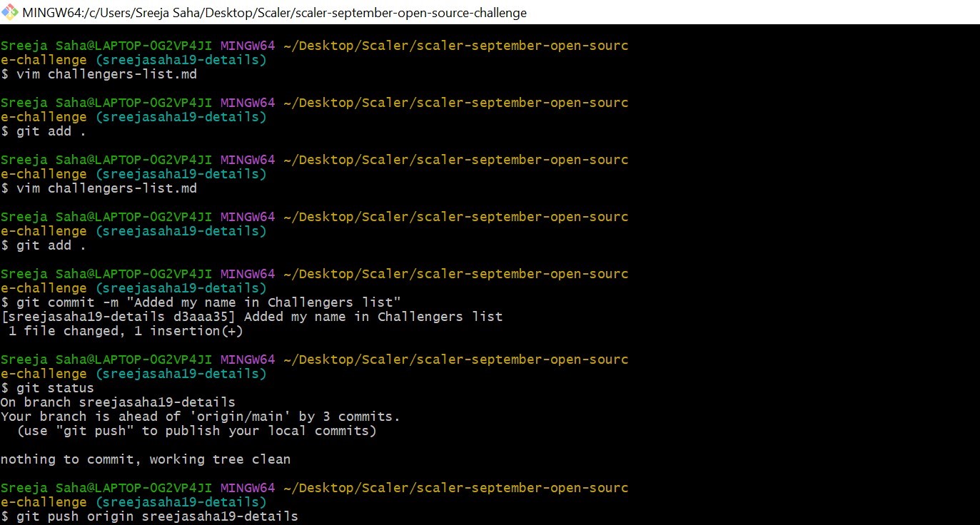This screenshot has width=980, height=525.
Task: Select the second "vim challengers-list.md" command line
Action: point(98,188)
